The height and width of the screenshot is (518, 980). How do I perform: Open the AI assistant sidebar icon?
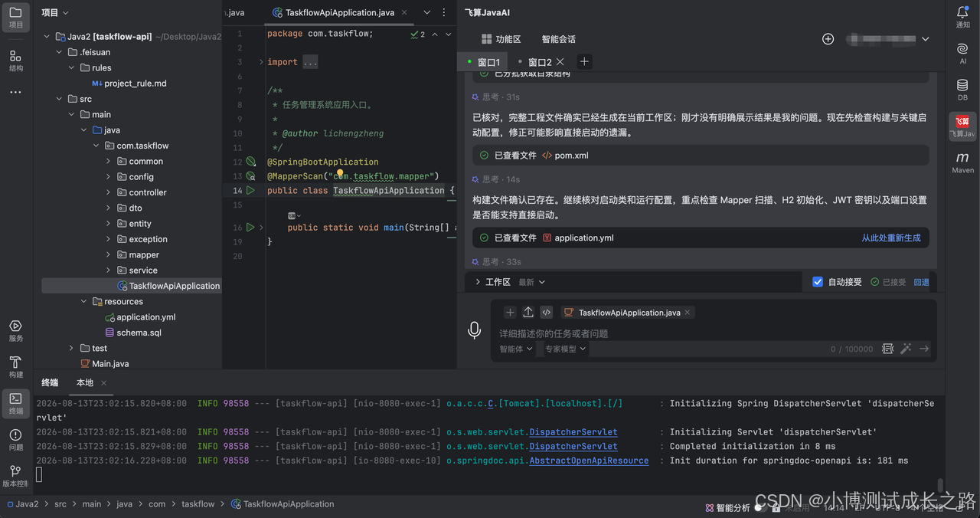tap(962, 53)
